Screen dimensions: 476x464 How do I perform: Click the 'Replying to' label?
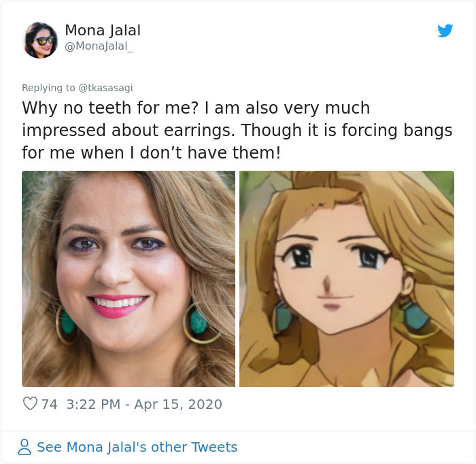[x=48, y=88]
